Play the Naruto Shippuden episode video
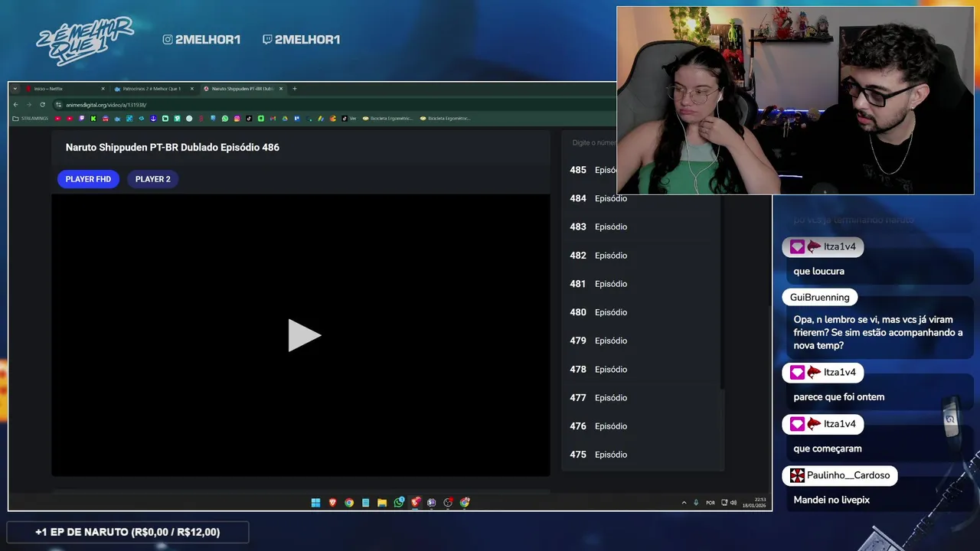The width and height of the screenshot is (980, 551). click(304, 335)
